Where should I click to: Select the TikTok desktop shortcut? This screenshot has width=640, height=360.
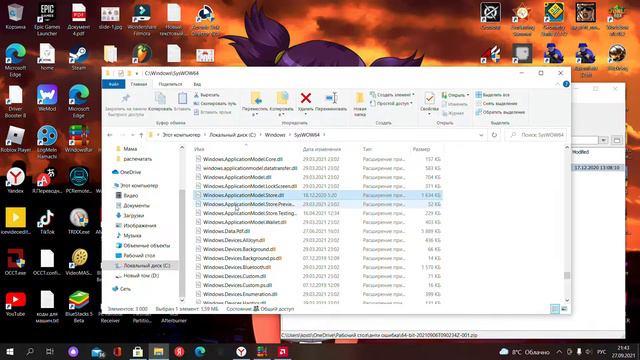(47, 222)
